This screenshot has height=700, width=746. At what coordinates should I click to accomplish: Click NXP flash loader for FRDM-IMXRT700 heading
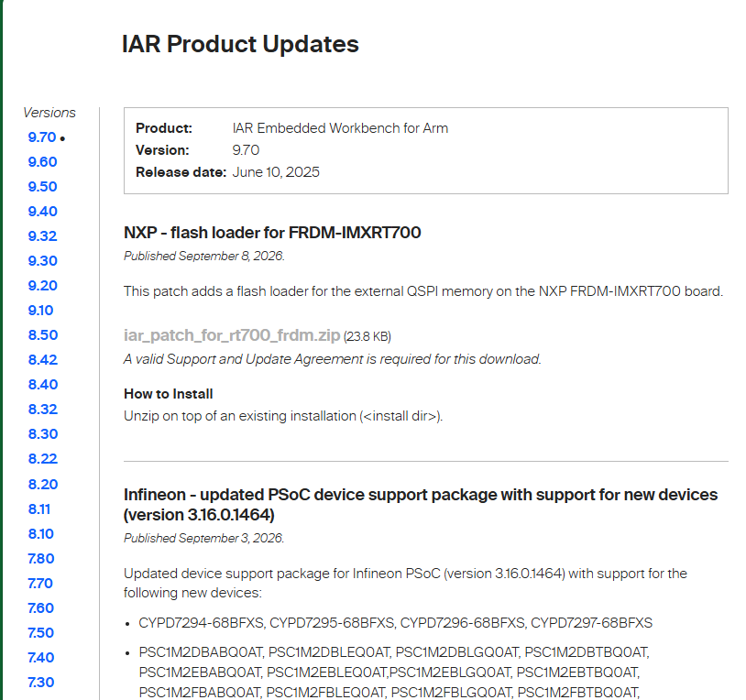[272, 233]
